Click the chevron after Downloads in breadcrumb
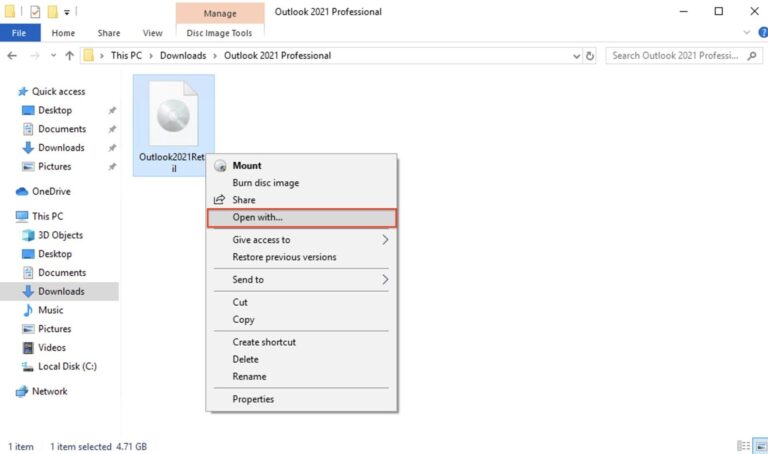The image size is (768, 454). coord(215,56)
